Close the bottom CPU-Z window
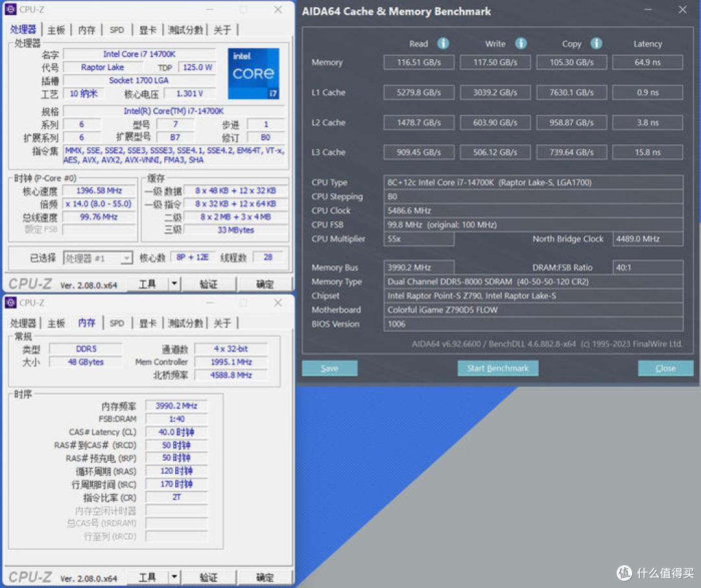 278,302
